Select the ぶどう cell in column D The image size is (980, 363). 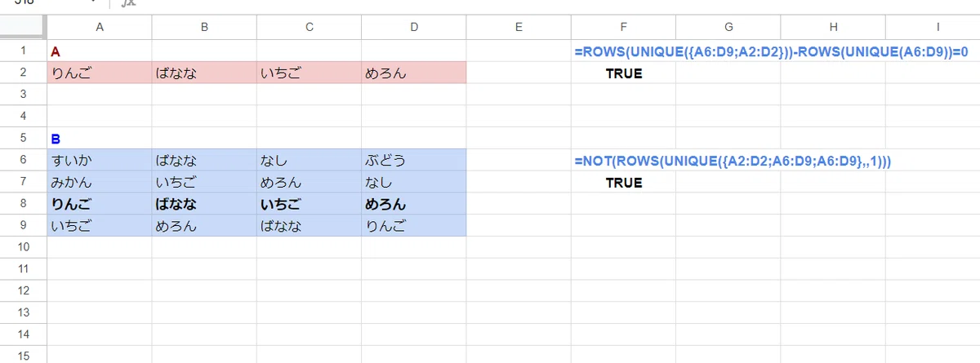point(414,160)
